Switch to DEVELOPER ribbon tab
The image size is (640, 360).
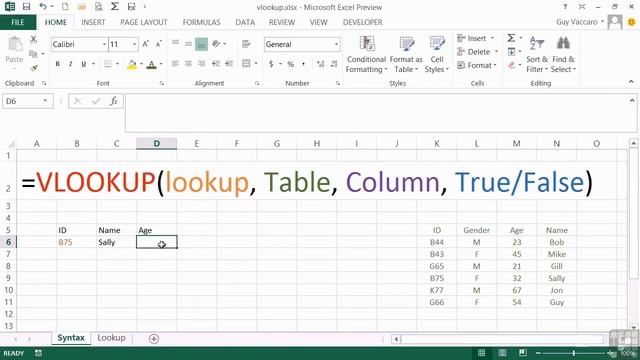[x=362, y=22]
